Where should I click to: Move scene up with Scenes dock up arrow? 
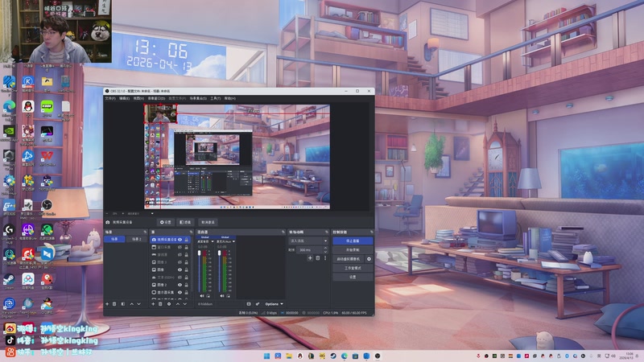(131, 304)
